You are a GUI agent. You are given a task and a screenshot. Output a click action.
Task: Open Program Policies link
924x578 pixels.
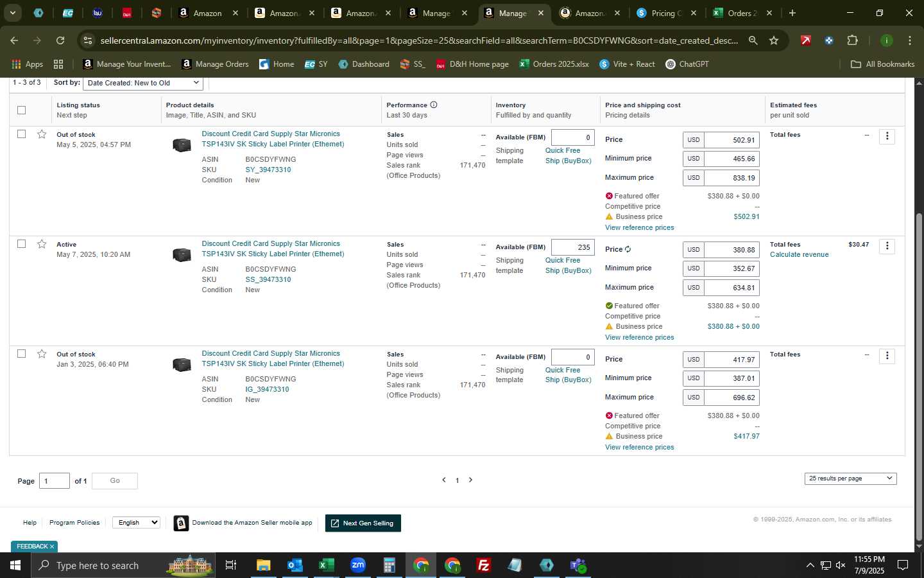point(74,523)
